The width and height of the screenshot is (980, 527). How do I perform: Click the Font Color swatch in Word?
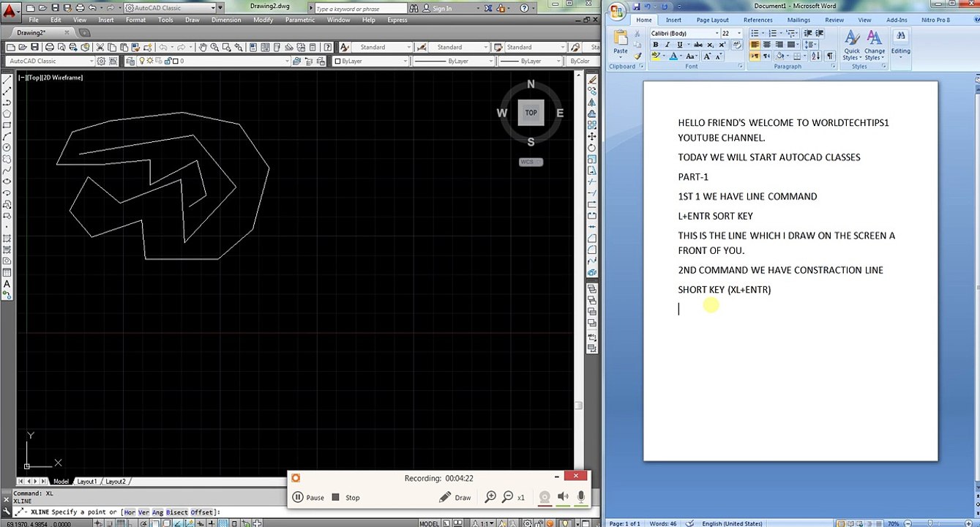673,56
